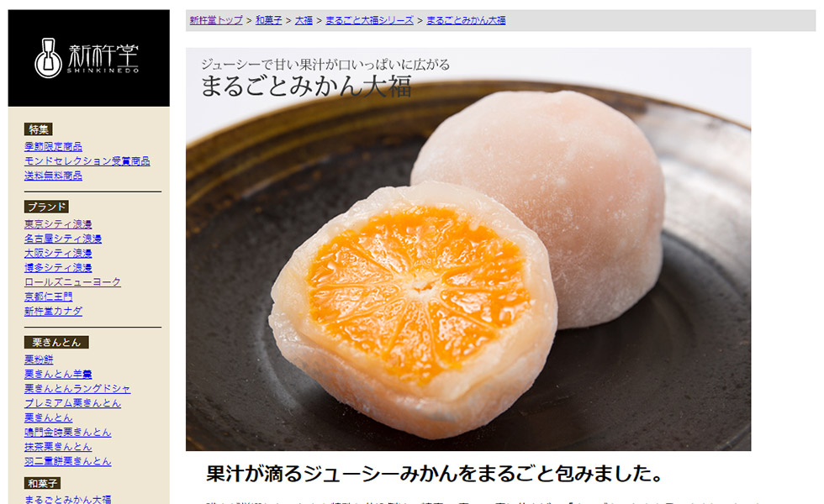The width and height of the screenshot is (824, 504).
Task: Select the 新杵堂カナダ link
Action: pyautogui.click(x=53, y=312)
